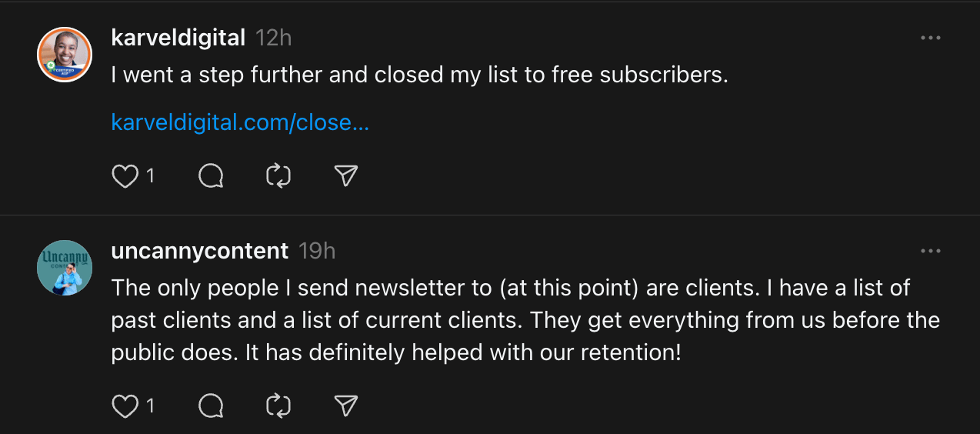Screen dimensions: 980x434
Task: Open the karveldigital.com/close... link
Action: click(x=240, y=122)
